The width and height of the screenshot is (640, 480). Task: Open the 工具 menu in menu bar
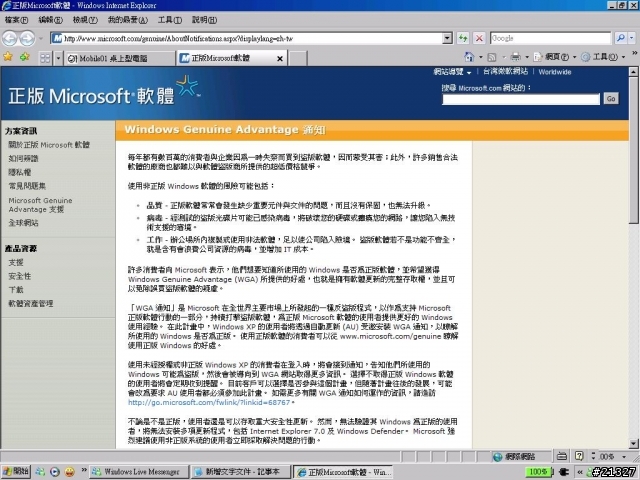pyautogui.click(x=170, y=20)
